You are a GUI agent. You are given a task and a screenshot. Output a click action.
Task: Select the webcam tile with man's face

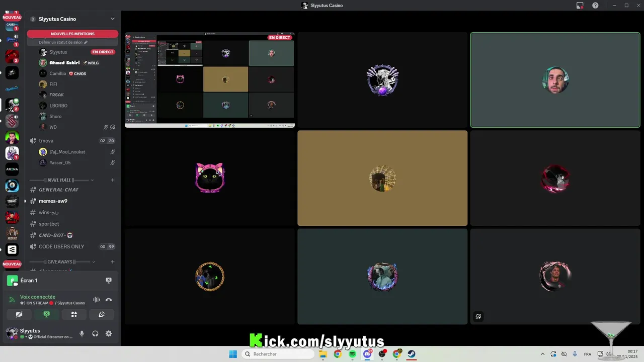point(555,80)
